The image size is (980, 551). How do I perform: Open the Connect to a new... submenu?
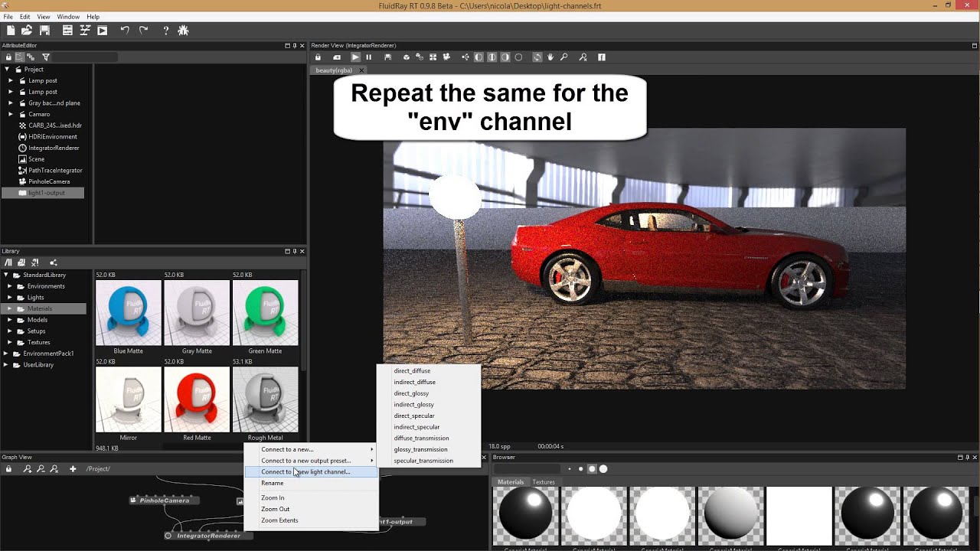click(311, 449)
